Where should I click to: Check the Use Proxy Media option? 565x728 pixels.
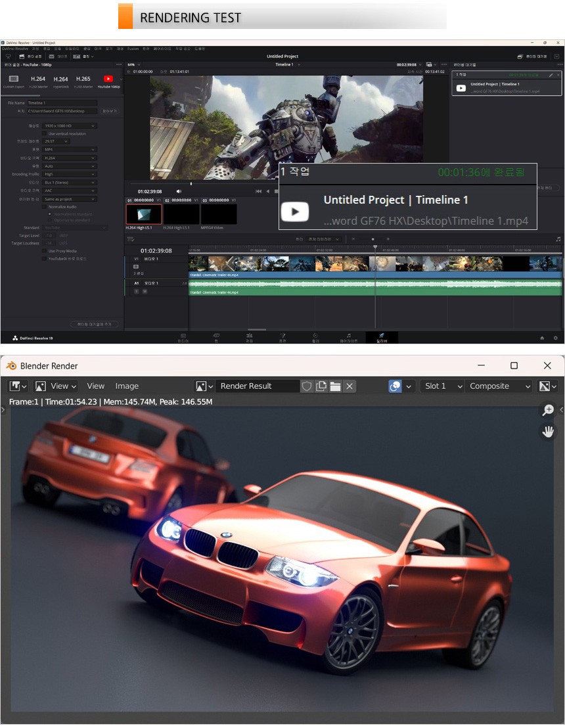45,251
